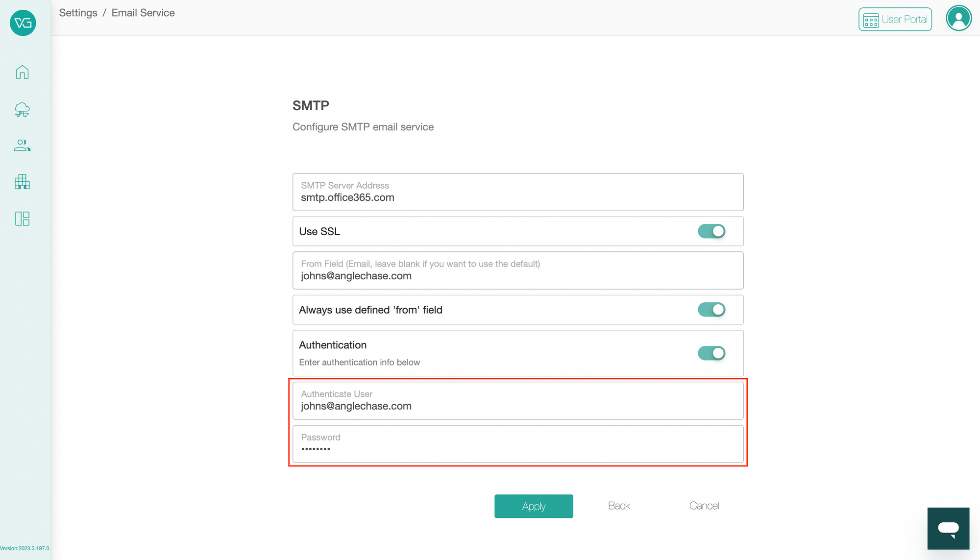The height and width of the screenshot is (560, 980).
Task: Open the Home dashboard icon
Action: pyautogui.click(x=22, y=72)
